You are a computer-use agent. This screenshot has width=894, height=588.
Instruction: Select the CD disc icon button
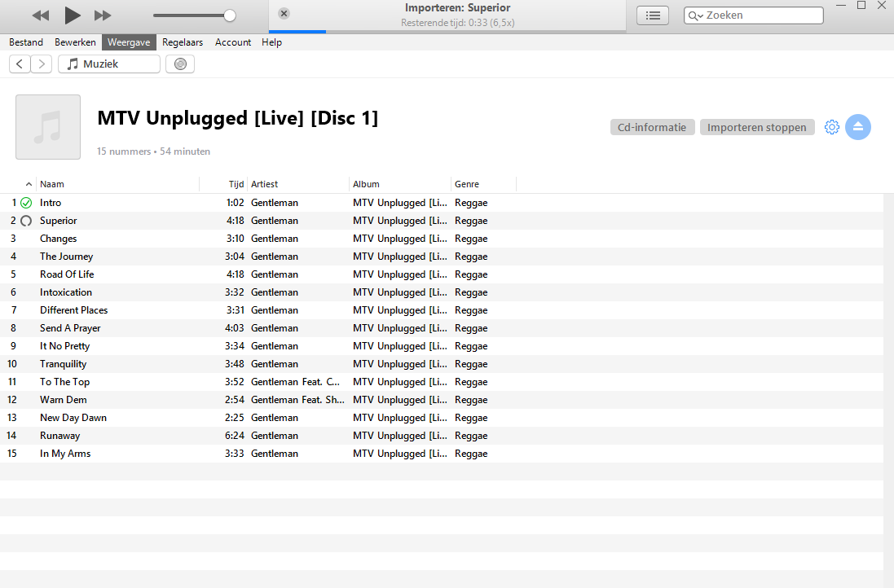coord(180,64)
